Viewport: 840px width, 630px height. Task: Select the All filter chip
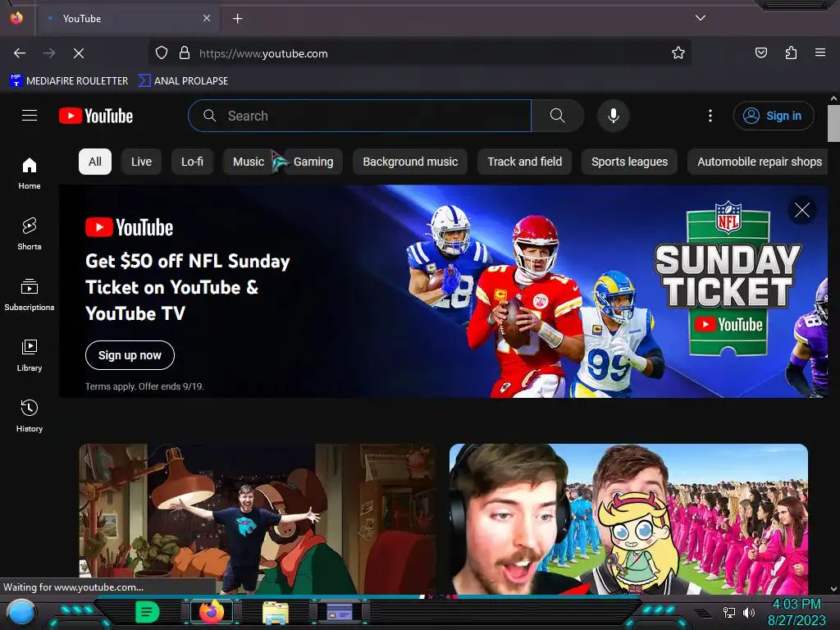tap(95, 162)
